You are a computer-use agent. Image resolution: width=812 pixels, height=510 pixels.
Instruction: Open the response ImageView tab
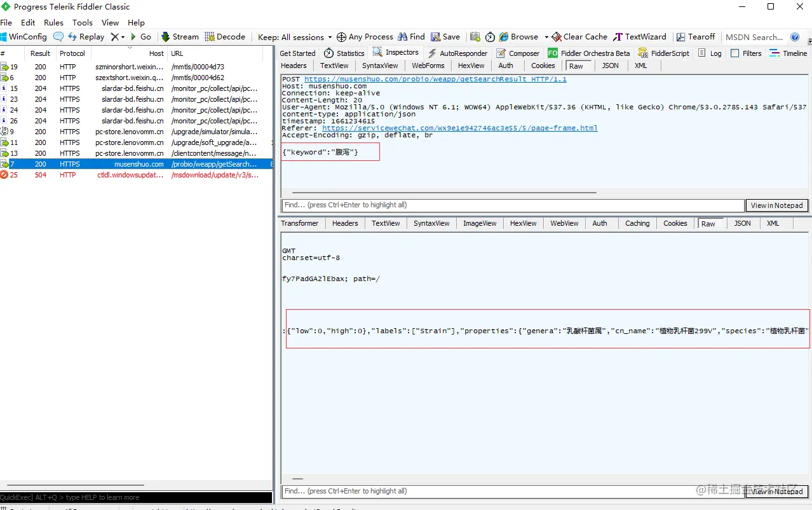[480, 223]
